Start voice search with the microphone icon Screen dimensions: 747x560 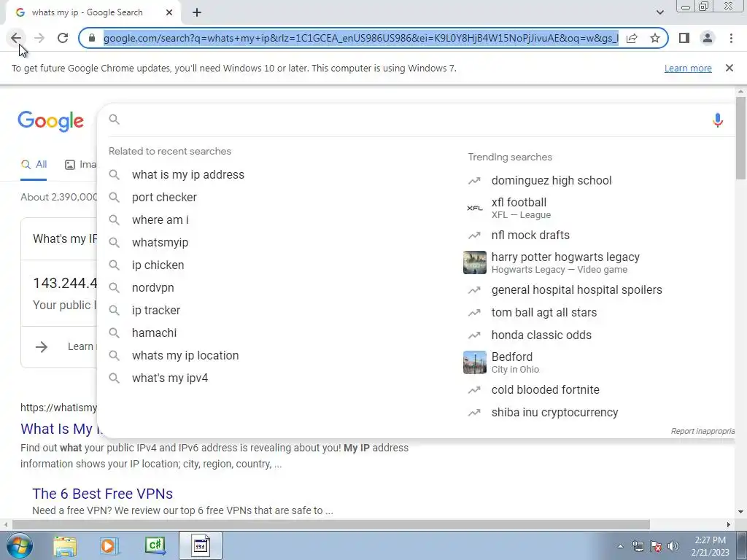click(x=718, y=120)
